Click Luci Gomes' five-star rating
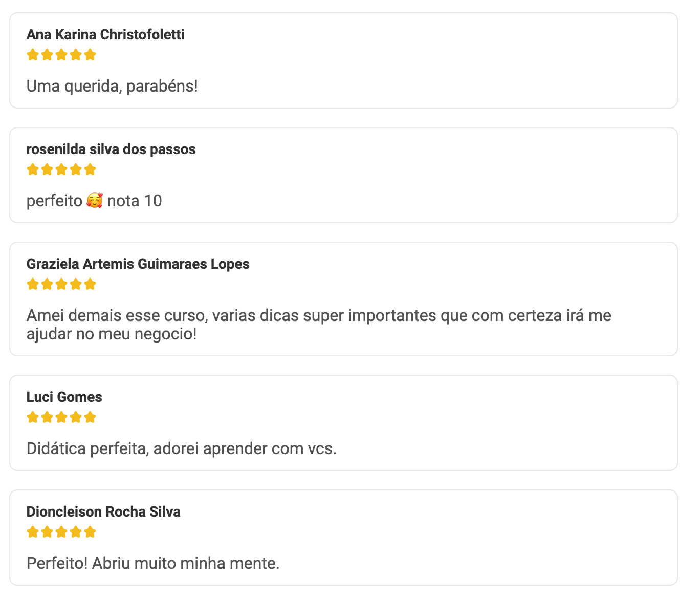700x599 pixels. coord(61,417)
